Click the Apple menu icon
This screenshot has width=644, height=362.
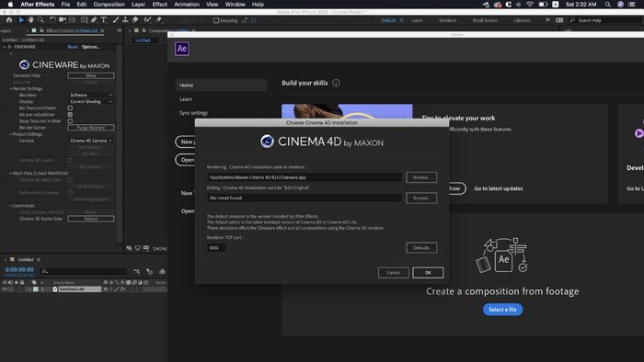(10, 4)
